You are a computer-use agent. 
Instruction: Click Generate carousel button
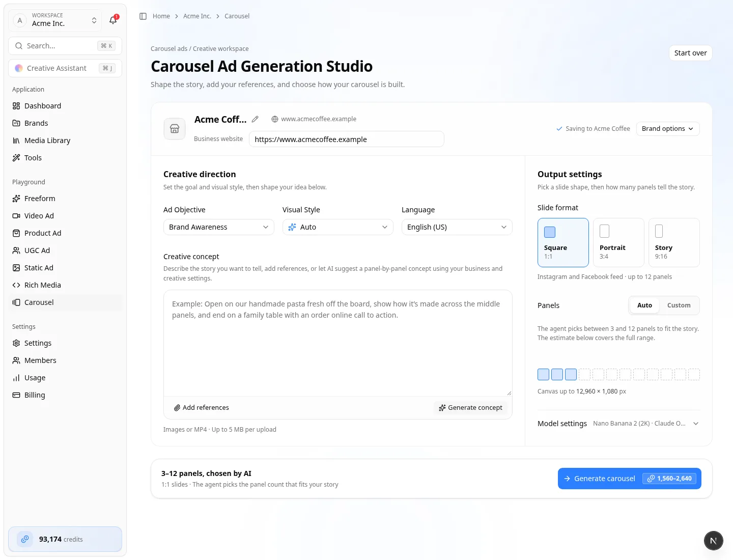click(x=630, y=479)
